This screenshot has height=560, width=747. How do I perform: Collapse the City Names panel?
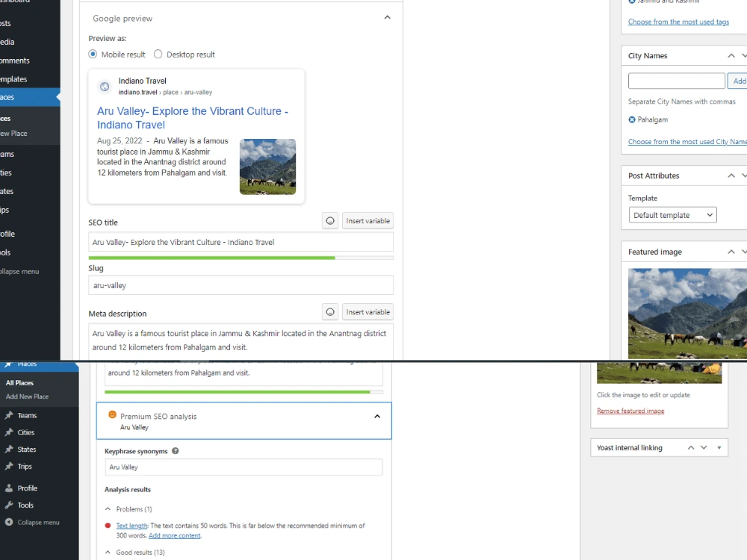(731, 56)
